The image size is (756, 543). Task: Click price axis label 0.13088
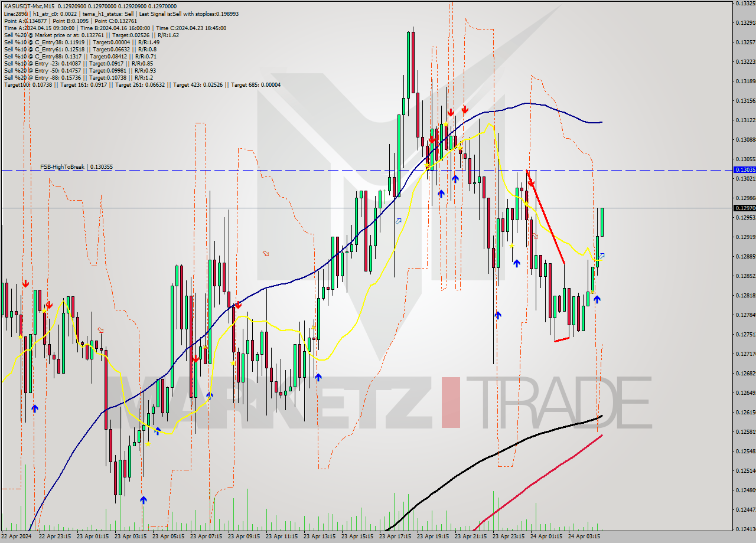point(745,139)
